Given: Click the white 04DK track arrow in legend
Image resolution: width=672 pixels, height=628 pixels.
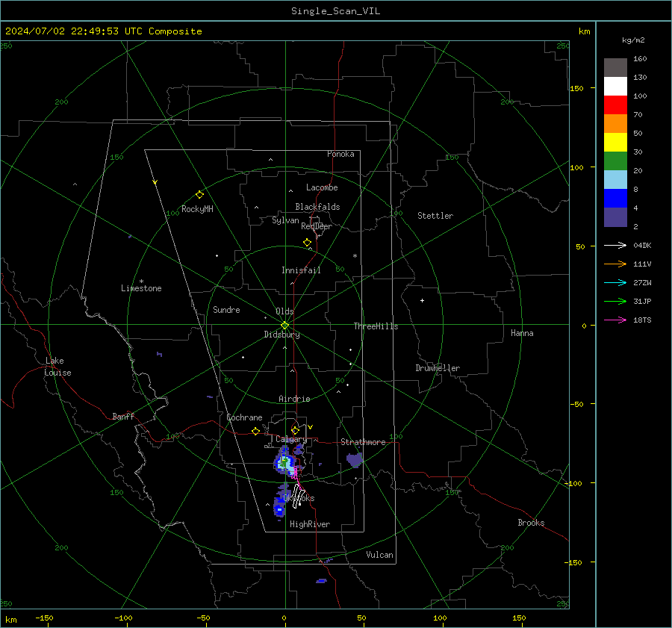Looking at the screenshot, I should click(x=615, y=245).
